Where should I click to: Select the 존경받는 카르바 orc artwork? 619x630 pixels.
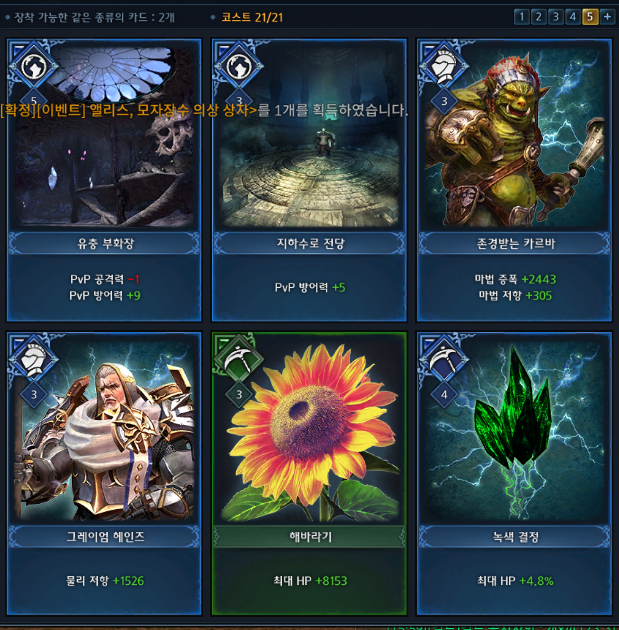(x=514, y=137)
